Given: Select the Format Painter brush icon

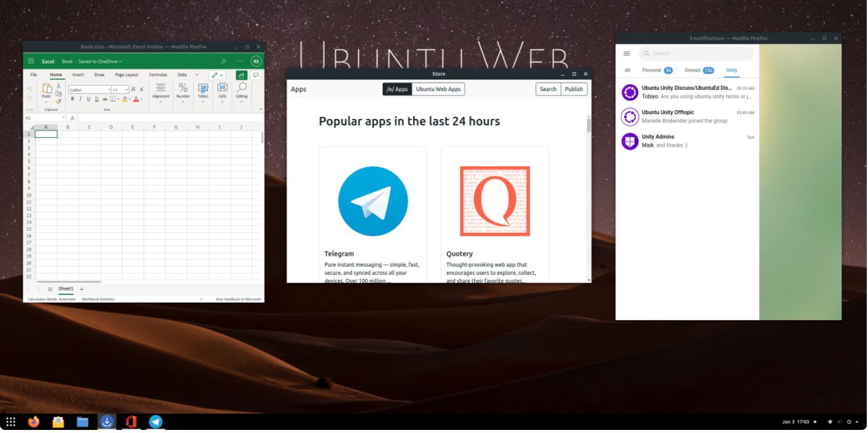Looking at the screenshot, I should 58,101.
